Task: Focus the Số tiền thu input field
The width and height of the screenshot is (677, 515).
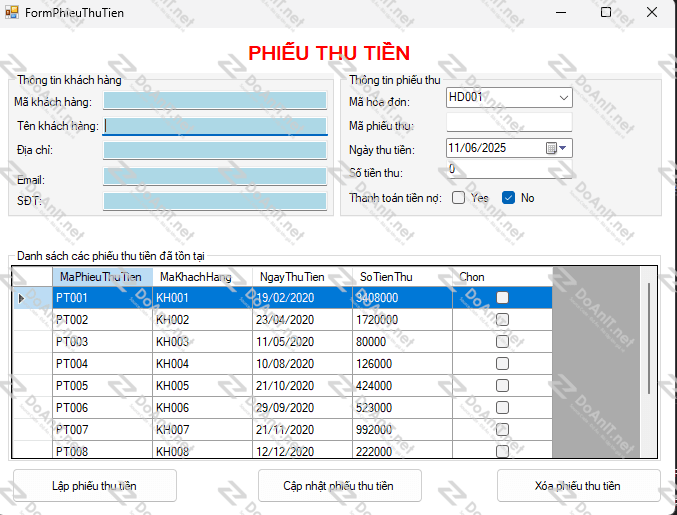Action: 509,169
